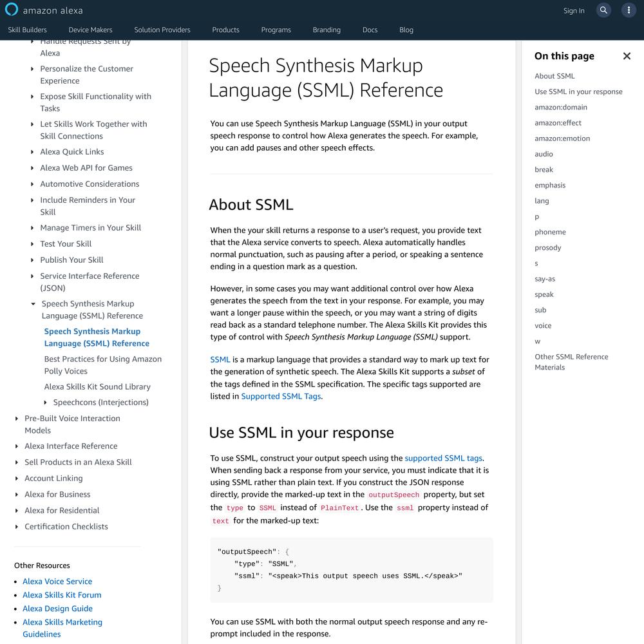Image resolution: width=644 pixels, height=644 pixels.
Task: Open the Docs menu
Action: pos(370,30)
